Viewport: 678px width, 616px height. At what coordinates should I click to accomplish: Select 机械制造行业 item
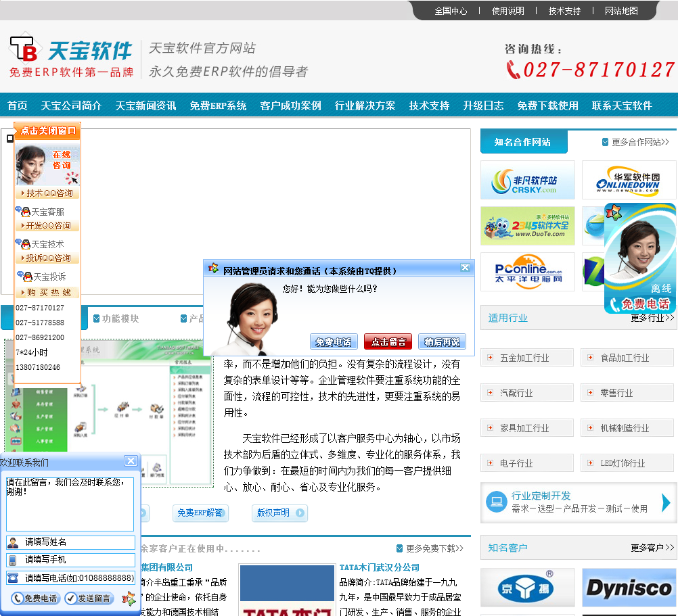coord(627,427)
